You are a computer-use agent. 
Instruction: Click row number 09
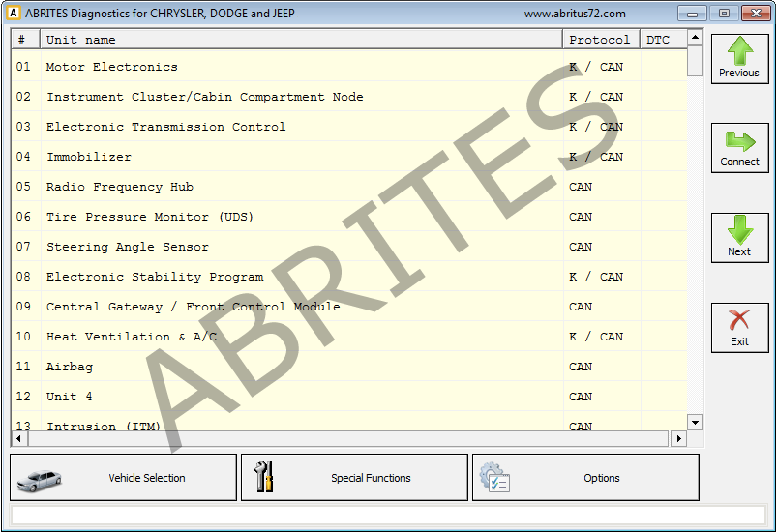[23, 306]
